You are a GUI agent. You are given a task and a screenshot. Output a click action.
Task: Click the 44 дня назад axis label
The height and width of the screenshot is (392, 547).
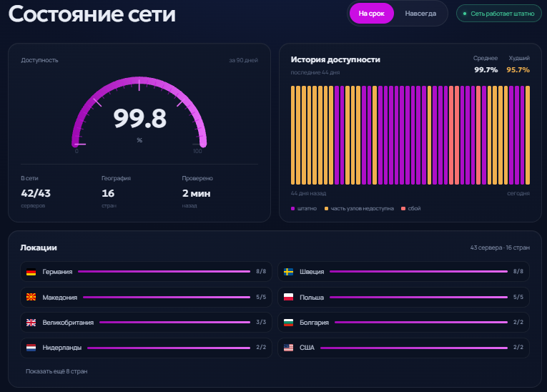coord(308,193)
